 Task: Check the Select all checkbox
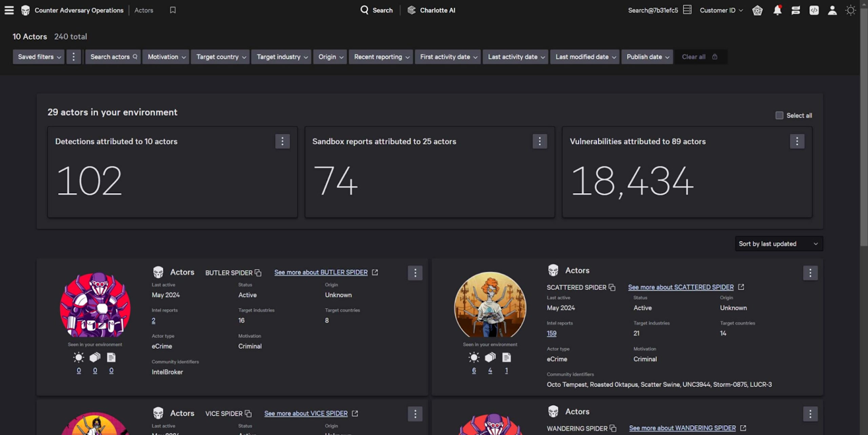click(x=780, y=116)
